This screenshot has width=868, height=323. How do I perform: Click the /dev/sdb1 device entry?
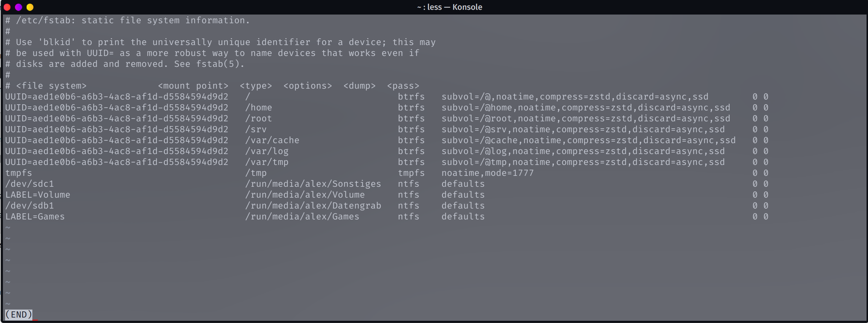[29, 206]
